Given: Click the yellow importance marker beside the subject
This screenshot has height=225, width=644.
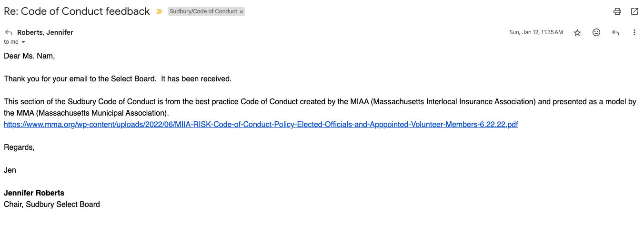Looking at the screenshot, I should tap(159, 11).
